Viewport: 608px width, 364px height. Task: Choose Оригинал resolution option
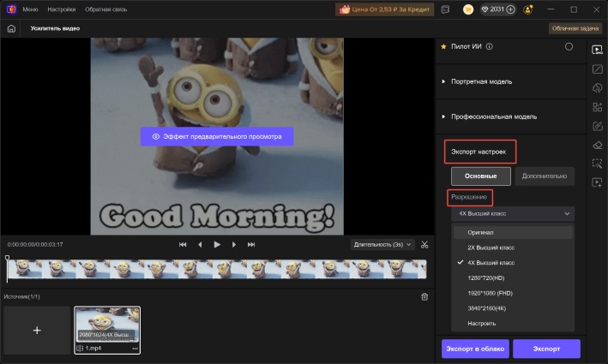[x=513, y=232]
